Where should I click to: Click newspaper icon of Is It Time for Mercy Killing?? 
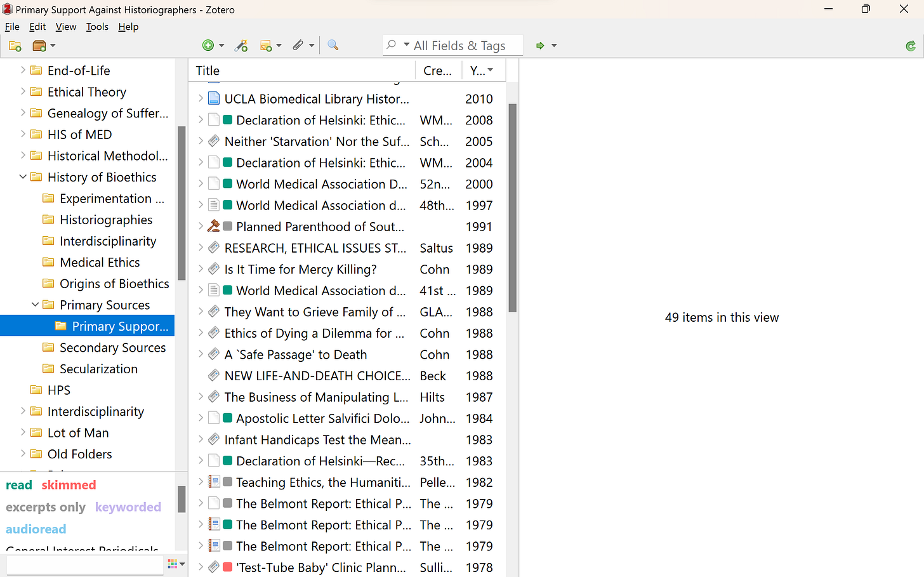[214, 269]
